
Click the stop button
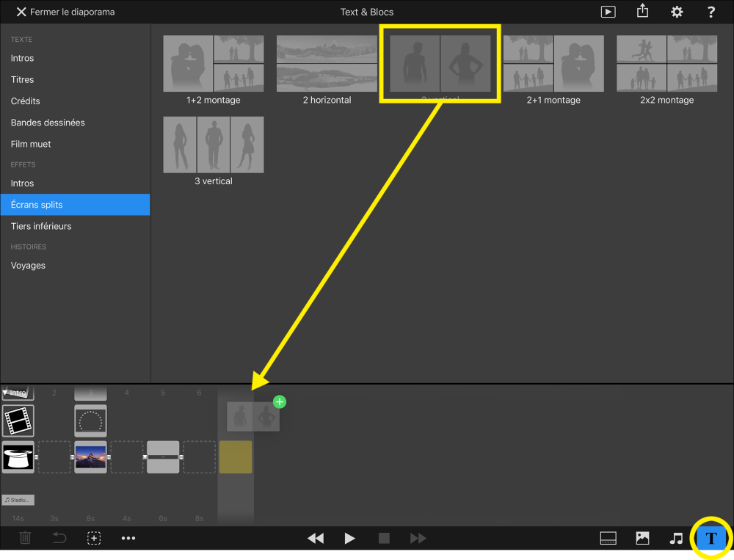tap(384, 539)
